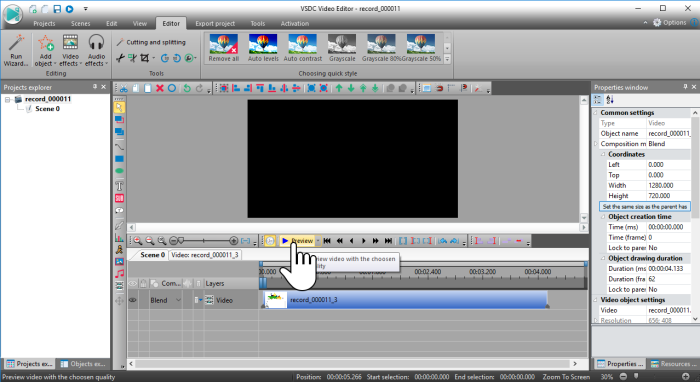Click the green undo arrow icon
Screen dimensions: 700x382
pyautogui.click(x=187, y=88)
